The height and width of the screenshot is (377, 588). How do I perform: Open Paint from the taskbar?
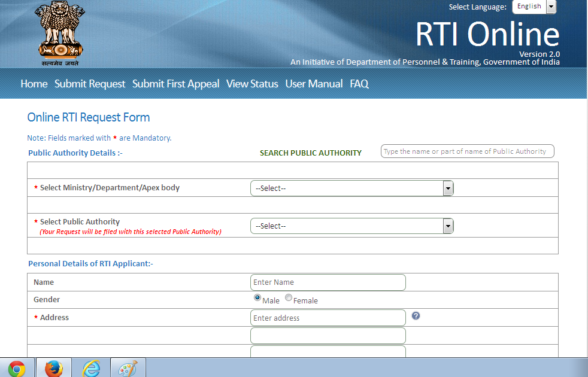[x=128, y=366]
